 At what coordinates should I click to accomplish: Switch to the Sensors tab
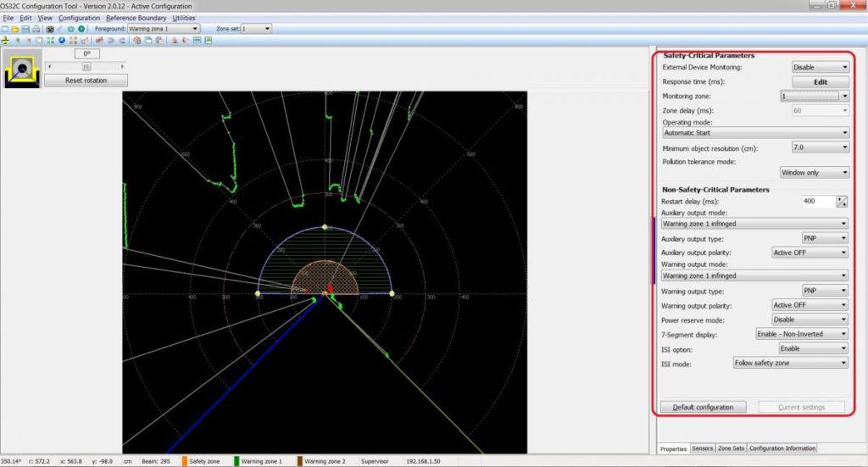point(703,448)
